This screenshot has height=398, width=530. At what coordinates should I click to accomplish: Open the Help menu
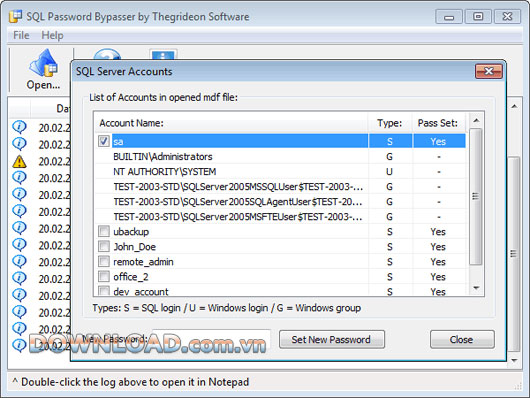click(x=52, y=35)
